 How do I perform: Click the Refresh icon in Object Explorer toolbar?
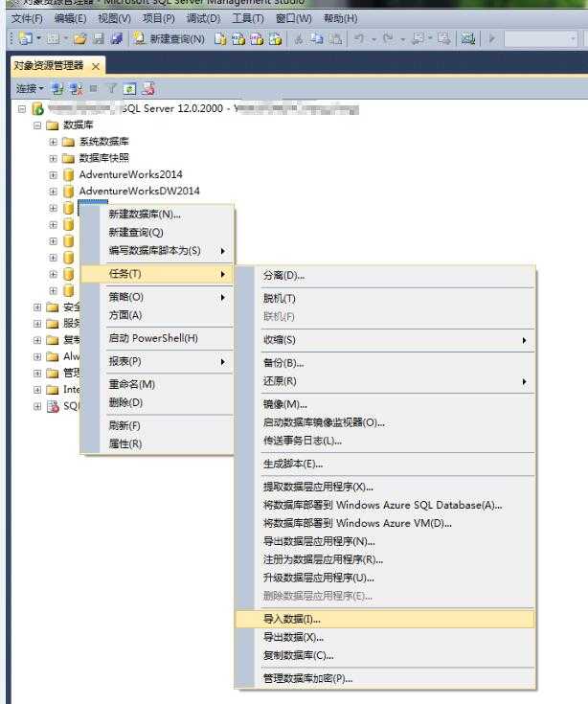129,89
